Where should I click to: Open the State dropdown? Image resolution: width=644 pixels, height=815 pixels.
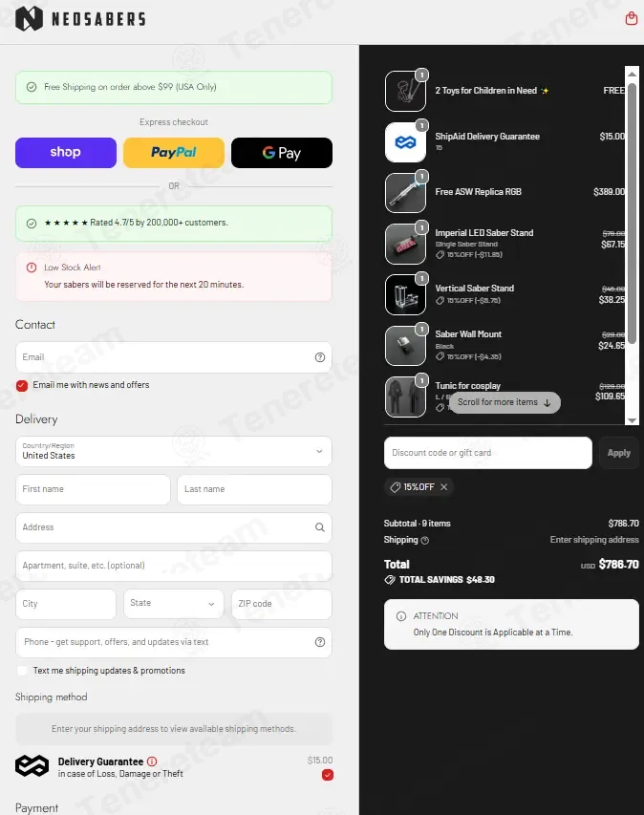[x=174, y=604]
